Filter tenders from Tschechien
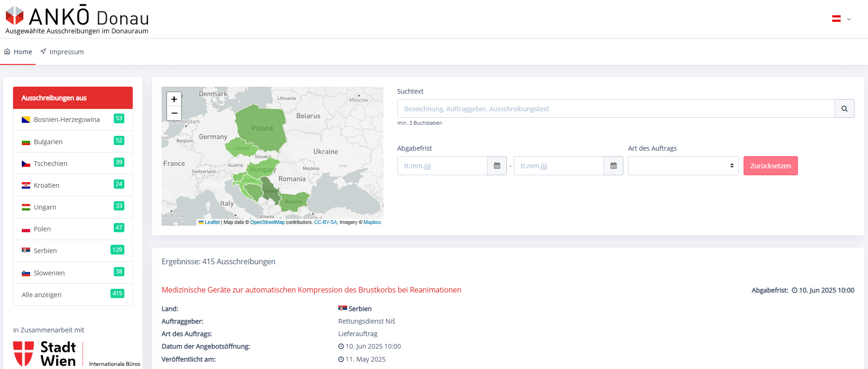This screenshot has width=868, height=369. pyautogui.click(x=73, y=163)
